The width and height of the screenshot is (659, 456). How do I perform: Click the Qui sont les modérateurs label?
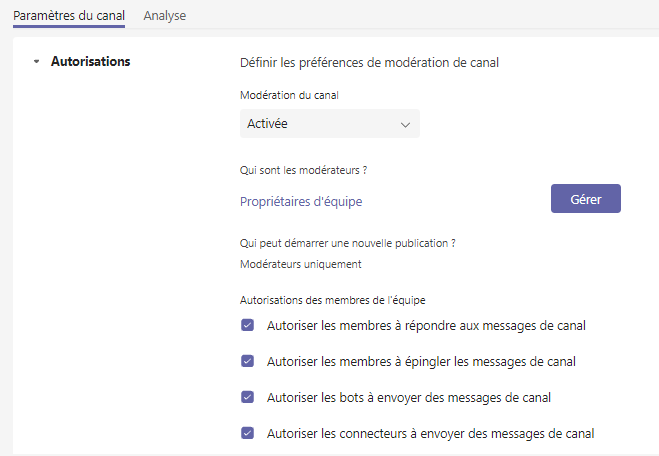(x=303, y=170)
